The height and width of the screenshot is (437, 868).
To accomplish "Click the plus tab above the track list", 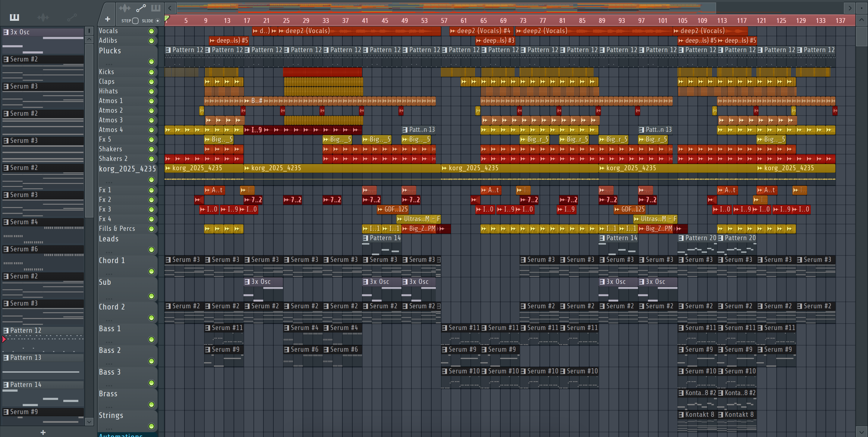I will coord(107,19).
